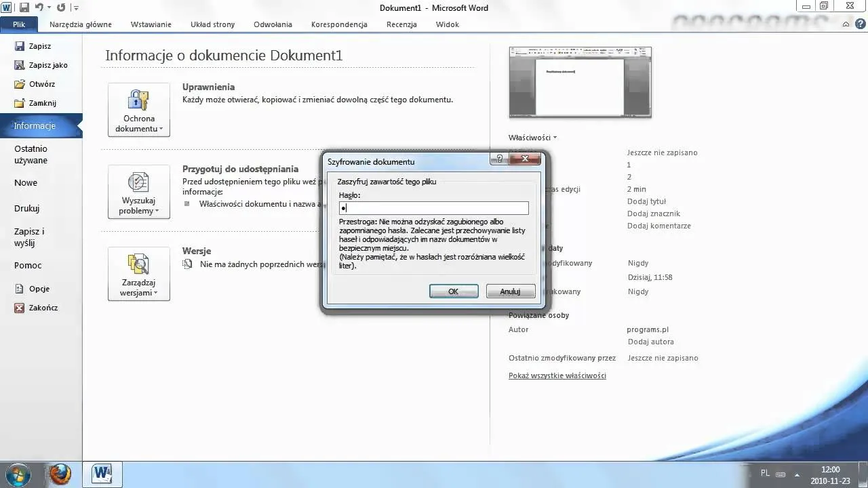Click Dodaj autora field
The height and width of the screenshot is (488, 868).
coord(650,342)
